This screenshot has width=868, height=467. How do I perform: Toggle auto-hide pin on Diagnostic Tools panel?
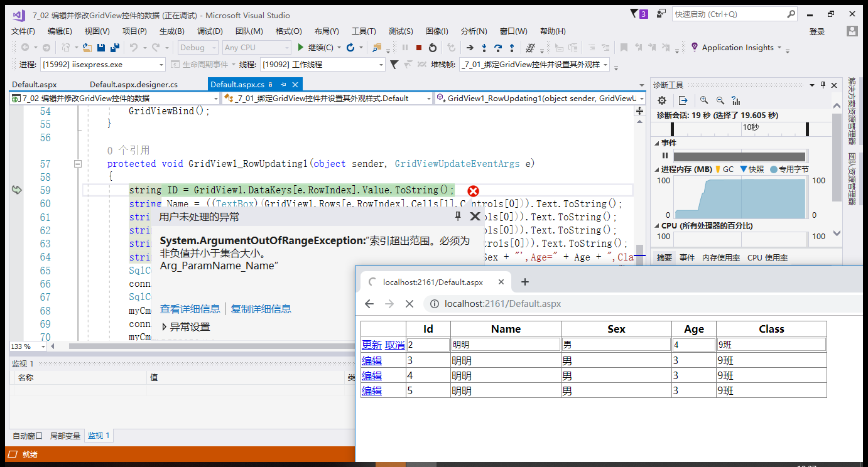pos(823,85)
